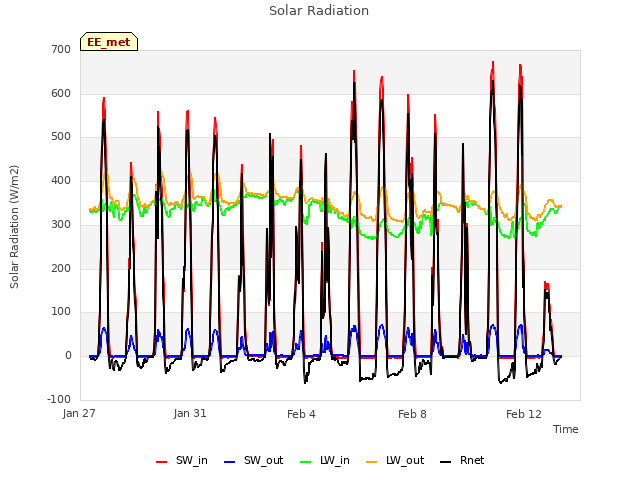
Task: Click the blue SW_out legend swatch
Action: (230, 462)
